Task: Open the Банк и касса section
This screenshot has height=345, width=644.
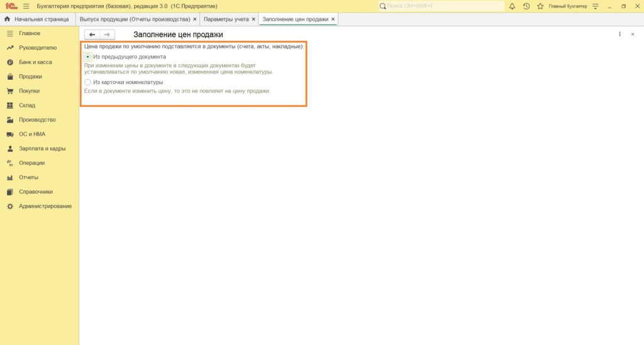Action: pos(35,62)
